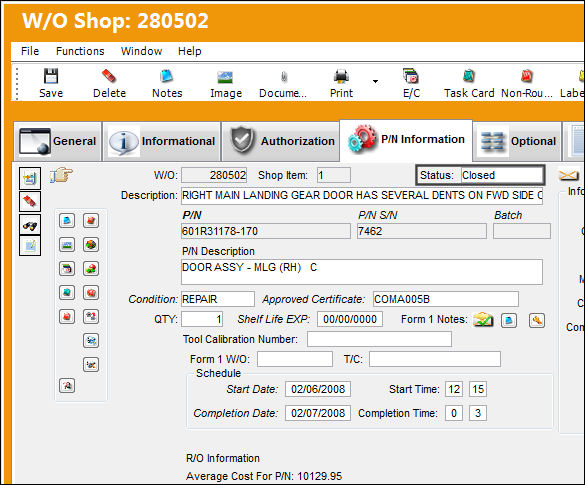Click the teal task card icon in the left grid

pyautogui.click(x=67, y=292)
